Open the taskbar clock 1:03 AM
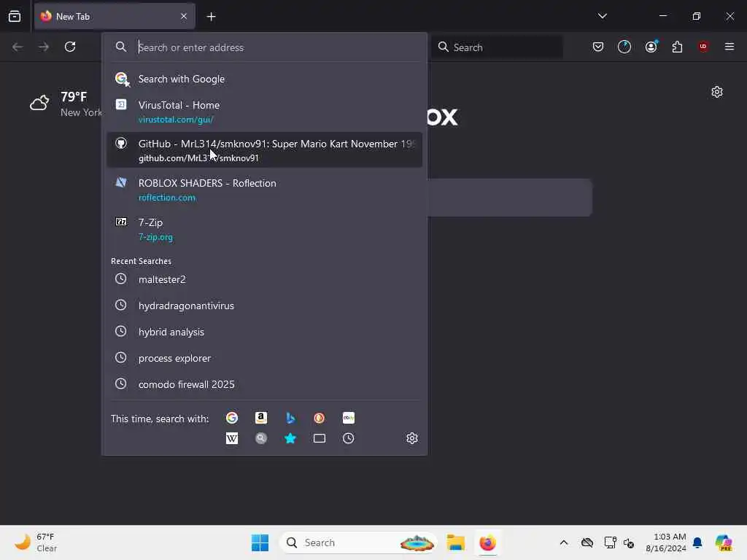The width and height of the screenshot is (747, 560). (x=666, y=542)
